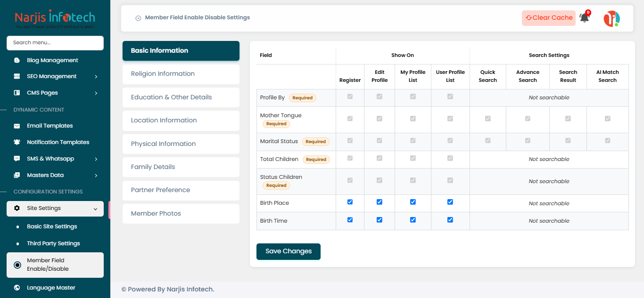The width and height of the screenshot is (644, 298).
Task: Open Partner Preference tab
Action: pyautogui.click(x=181, y=190)
